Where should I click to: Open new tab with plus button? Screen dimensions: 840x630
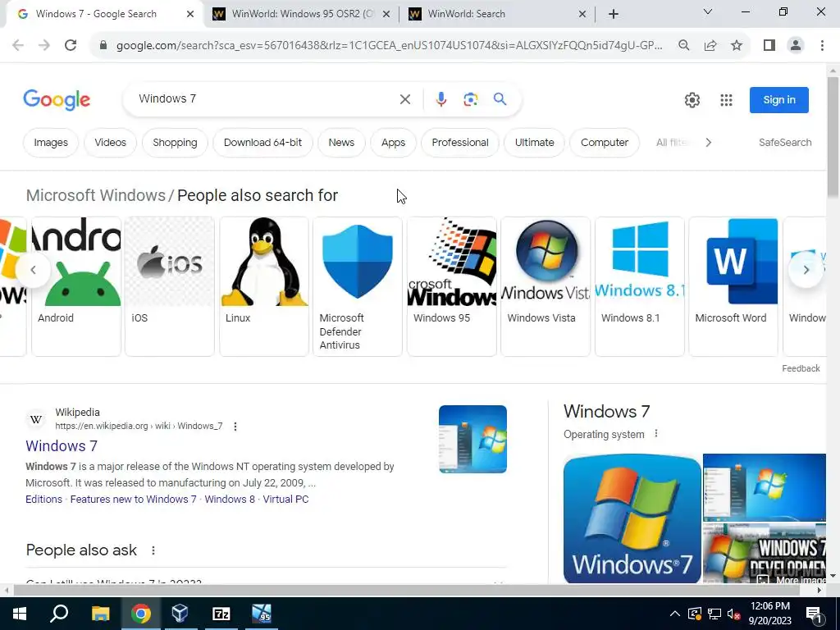point(614,14)
